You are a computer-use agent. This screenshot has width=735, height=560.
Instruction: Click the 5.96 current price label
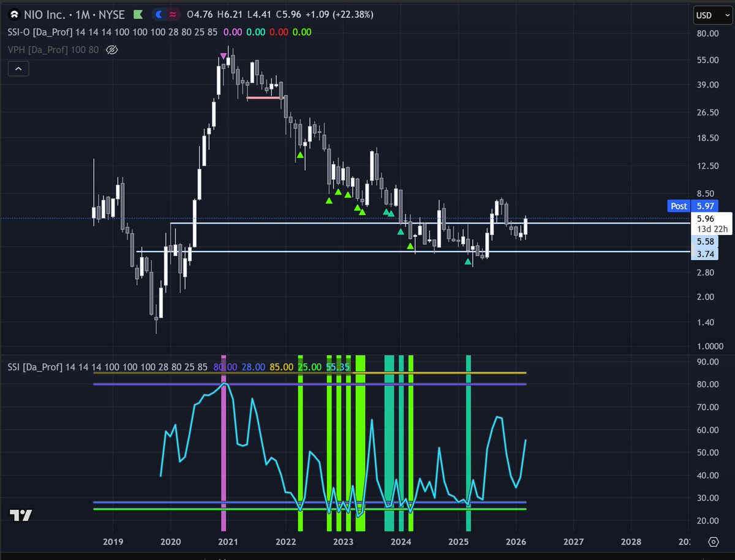coord(706,218)
